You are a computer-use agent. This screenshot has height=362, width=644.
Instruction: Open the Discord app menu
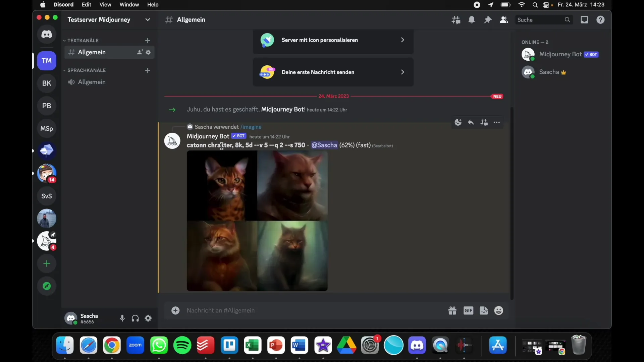point(63,5)
